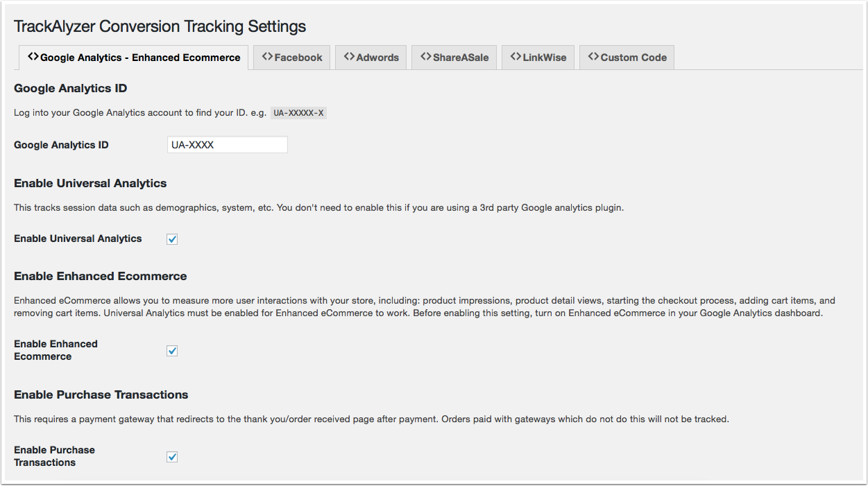
Task: Disable the Enable Universal Analytics checkbox
Action: [x=172, y=239]
